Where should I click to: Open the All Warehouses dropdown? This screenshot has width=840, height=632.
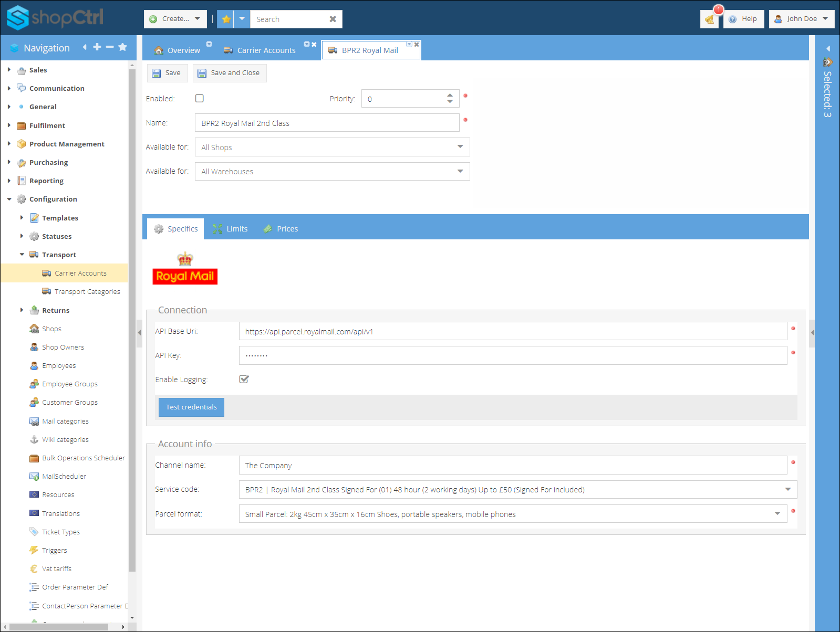(460, 171)
